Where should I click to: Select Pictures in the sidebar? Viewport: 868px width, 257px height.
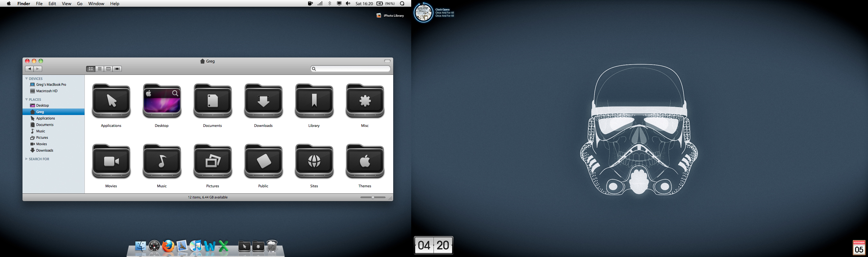pos(54,137)
